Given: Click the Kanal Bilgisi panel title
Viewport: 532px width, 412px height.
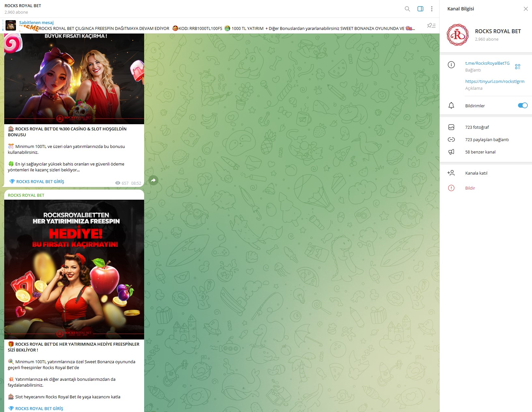Looking at the screenshot, I should [460, 9].
